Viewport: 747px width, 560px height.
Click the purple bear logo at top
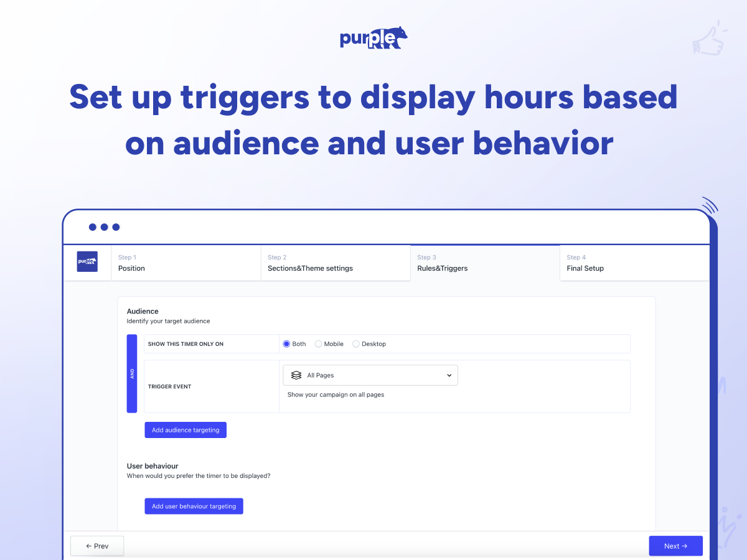tap(374, 38)
